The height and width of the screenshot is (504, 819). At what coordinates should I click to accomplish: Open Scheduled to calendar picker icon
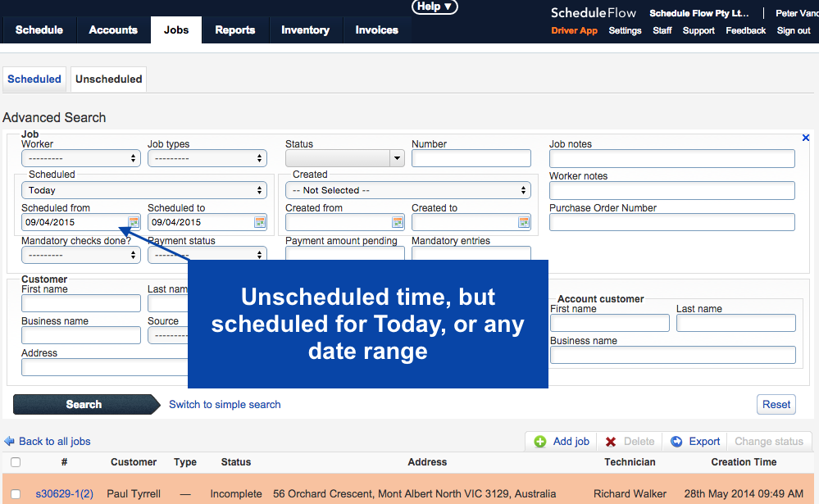click(x=260, y=222)
